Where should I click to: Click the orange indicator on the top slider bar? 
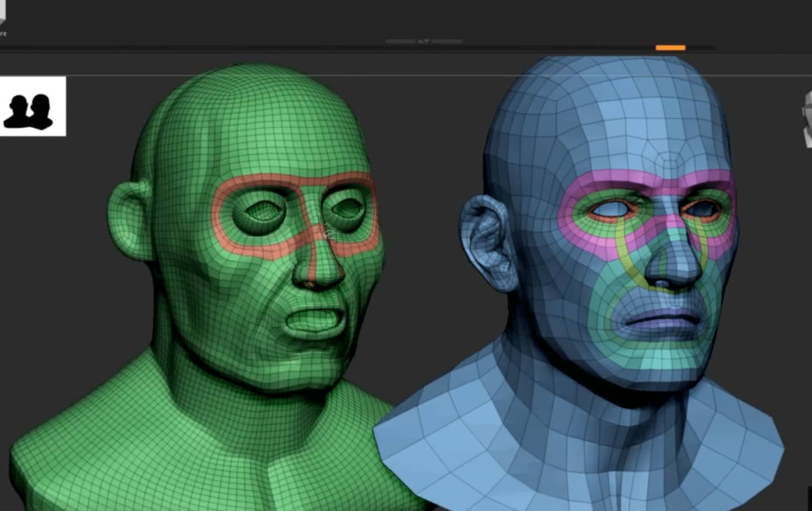tap(670, 48)
